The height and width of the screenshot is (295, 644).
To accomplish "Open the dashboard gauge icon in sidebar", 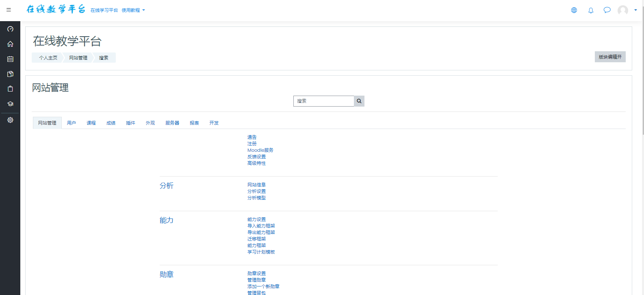I will pyautogui.click(x=10, y=29).
